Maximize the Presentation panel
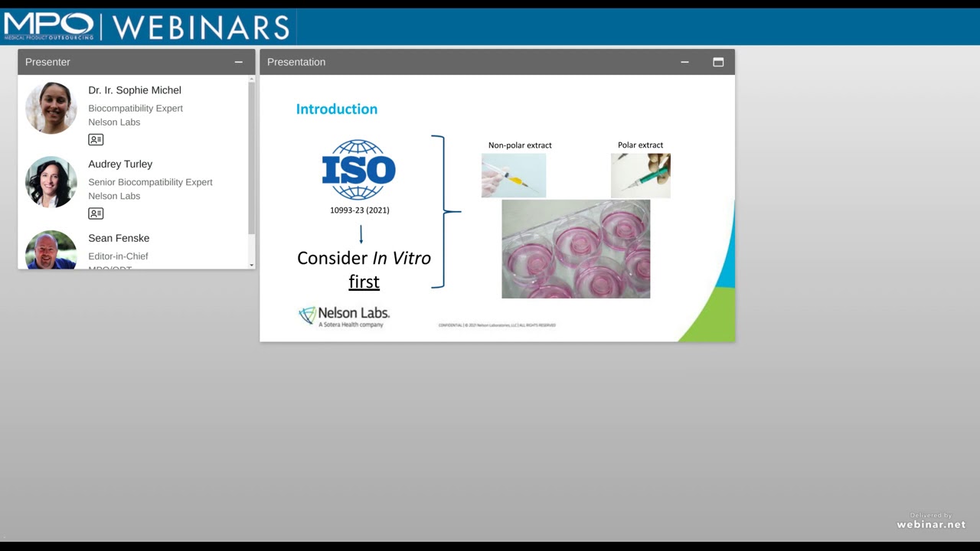The image size is (980, 551). [x=718, y=62]
